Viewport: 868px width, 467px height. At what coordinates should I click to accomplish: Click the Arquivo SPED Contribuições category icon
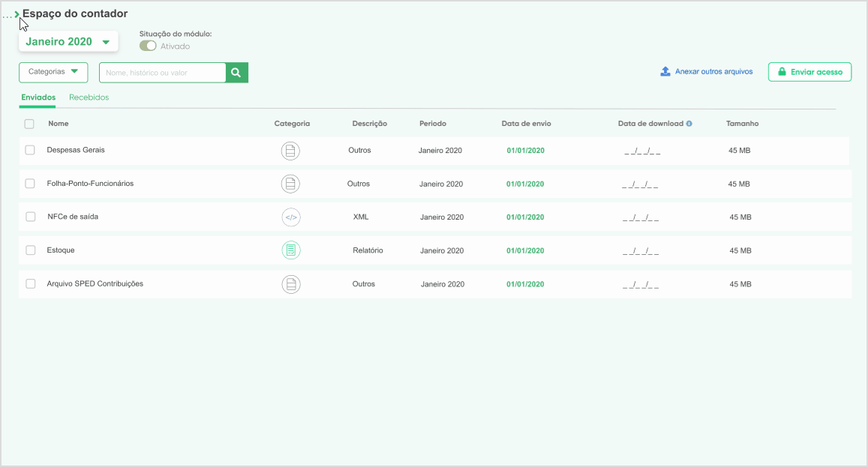[291, 284]
